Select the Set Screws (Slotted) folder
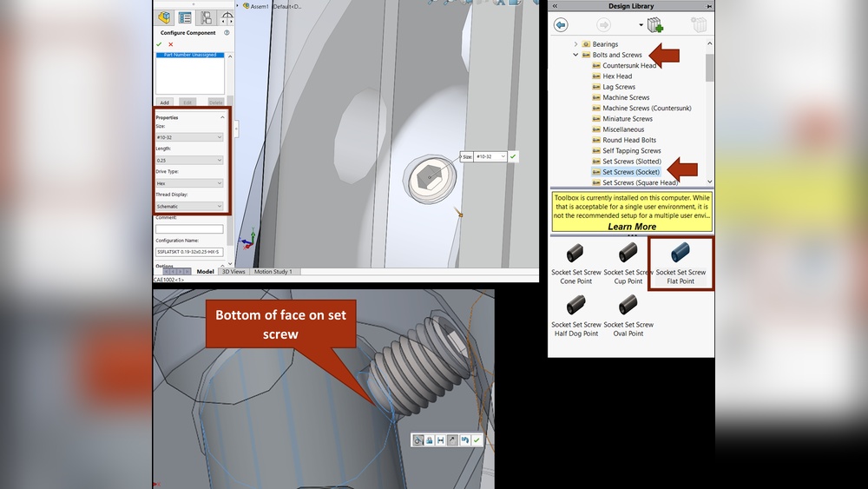The height and width of the screenshot is (489, 868). coord(627,162)
